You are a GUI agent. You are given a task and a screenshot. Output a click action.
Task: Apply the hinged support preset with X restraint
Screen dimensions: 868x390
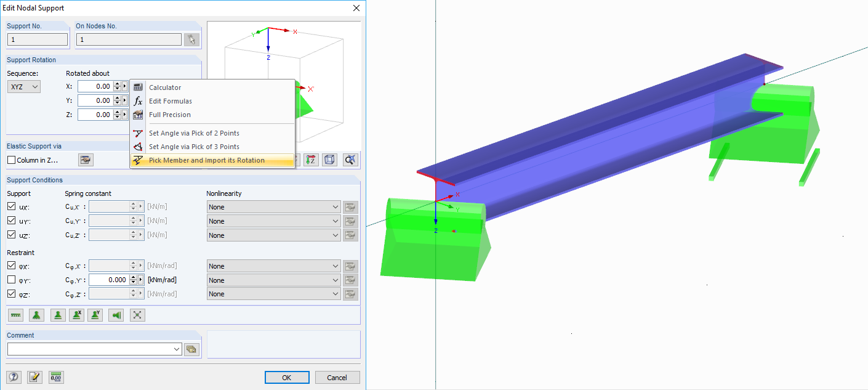click(x=76, y=315)
